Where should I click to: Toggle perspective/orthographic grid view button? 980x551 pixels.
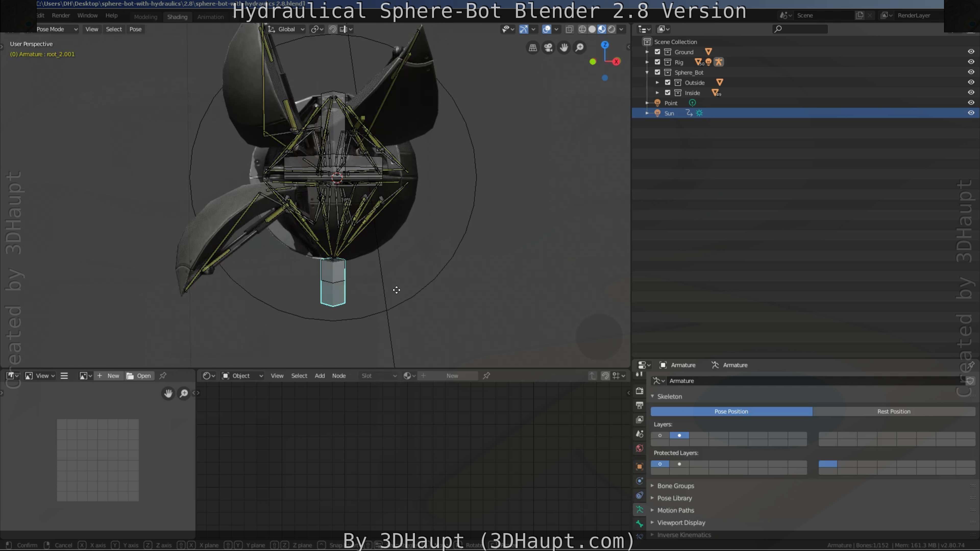point(533,47)
